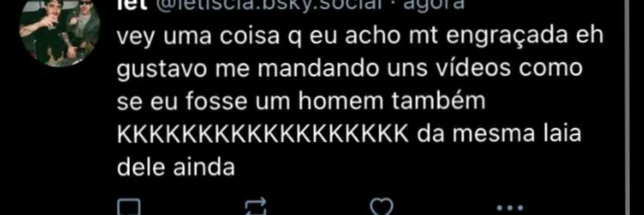The image size is (644, 215).
Task: Open the @letiscia.bsky.social handle link
Action: (x=269, y=4)
